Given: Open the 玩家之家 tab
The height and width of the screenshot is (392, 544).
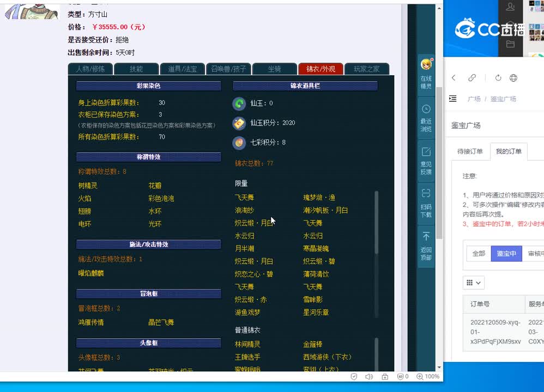Looking at the screenshot, I should pyautogui.click(x=367, y=69).
